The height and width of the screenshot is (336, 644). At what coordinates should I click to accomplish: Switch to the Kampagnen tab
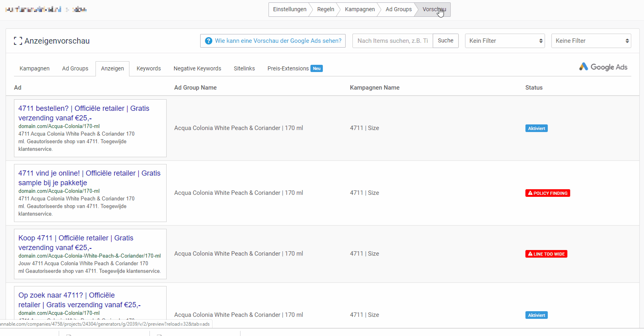[x=34, y=68]
